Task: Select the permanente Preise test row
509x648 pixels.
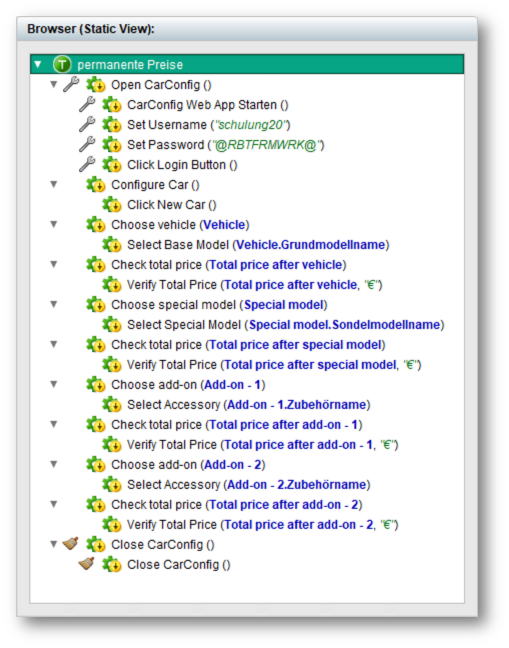Action: coord(247,64)
